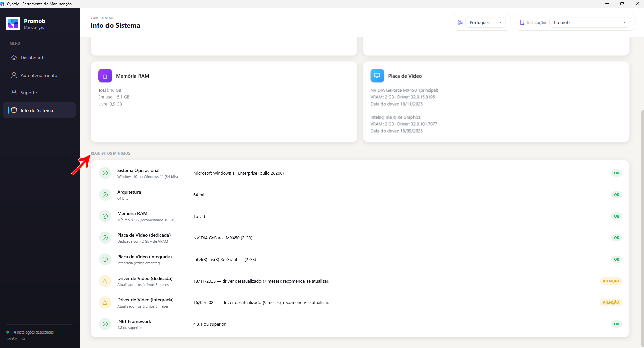Click the Info do Sistema chip icon
The height and width of the screenshot is (348, 644).
pyautogui.click(x=14, y=110)
